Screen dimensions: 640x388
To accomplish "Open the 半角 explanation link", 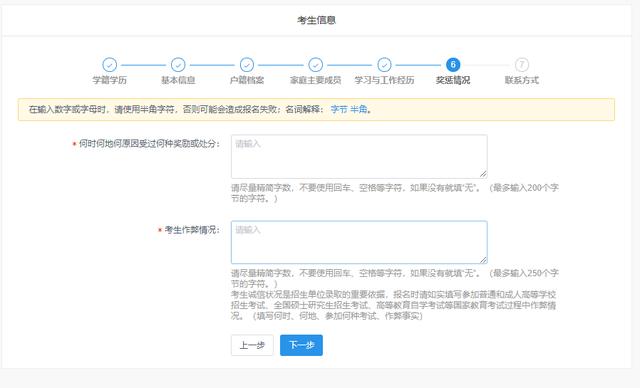I will point(358,109).
